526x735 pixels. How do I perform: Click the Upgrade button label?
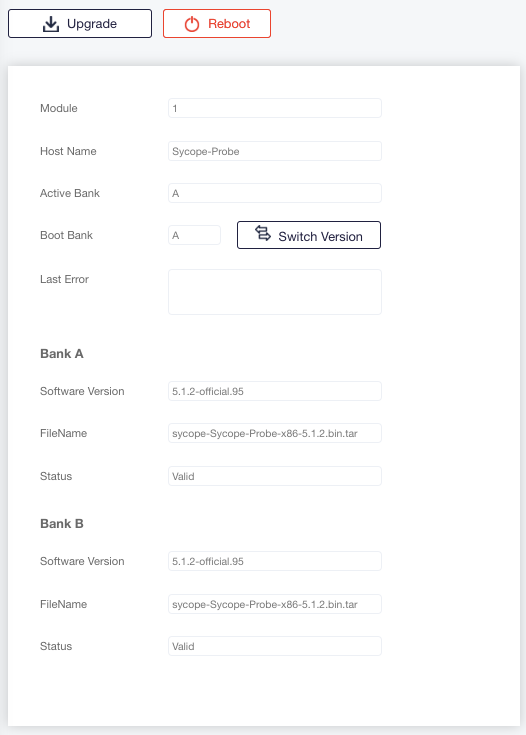pos(92,24)
